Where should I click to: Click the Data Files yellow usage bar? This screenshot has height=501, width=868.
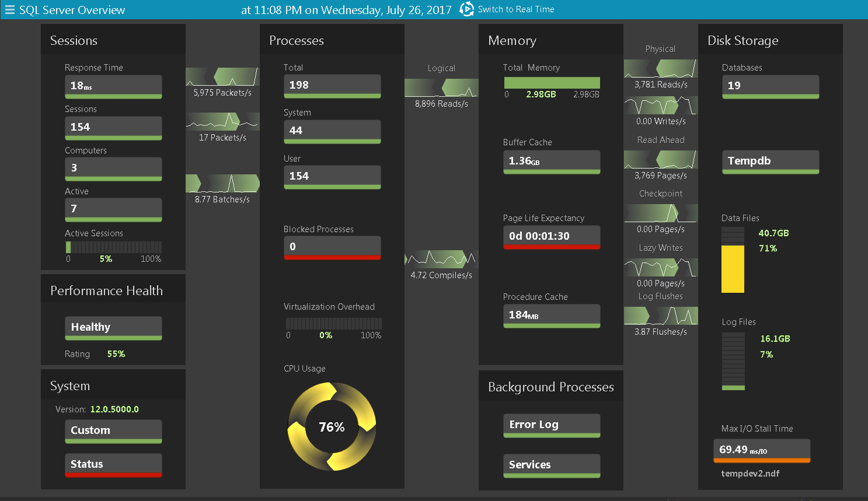point(733,268)
